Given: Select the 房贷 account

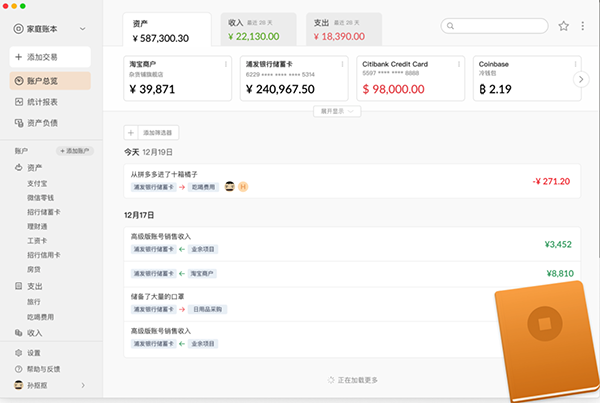Looking at the screenshot, I should (34, 269).
